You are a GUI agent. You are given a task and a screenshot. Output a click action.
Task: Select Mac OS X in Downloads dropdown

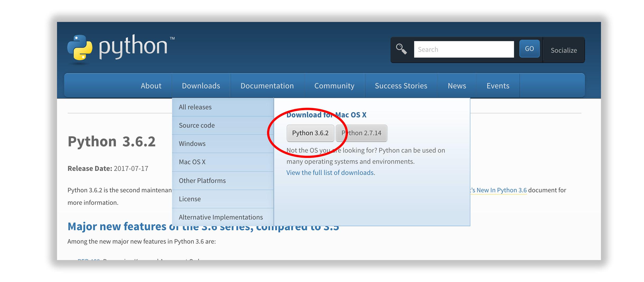click(x=223, y=162)
